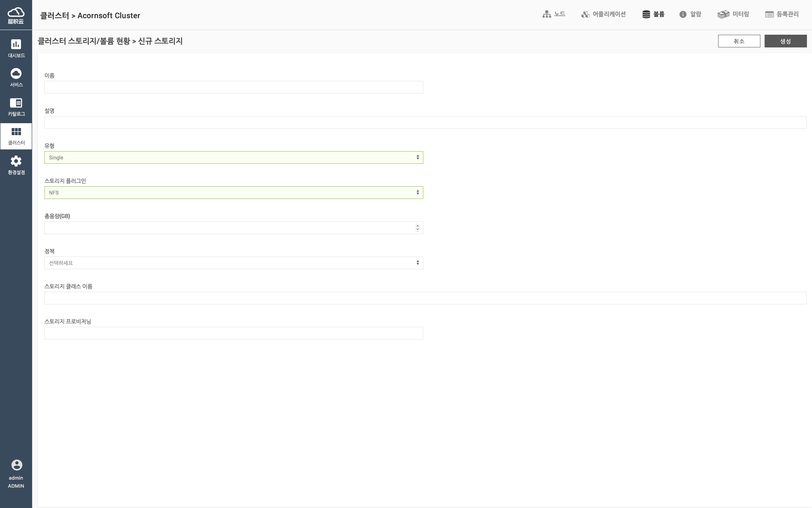This screenshot has width=812, height=508.
Task: Open the 대시보드 dashboard icon
Action: (16, 44)
